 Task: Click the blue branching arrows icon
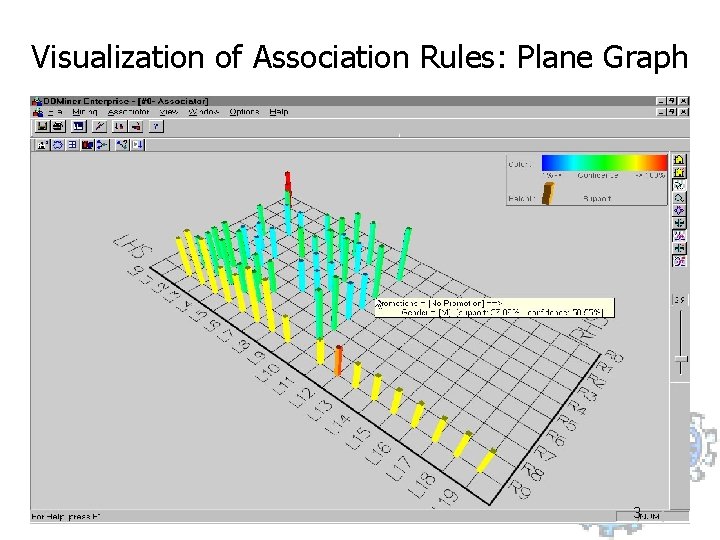102,145
